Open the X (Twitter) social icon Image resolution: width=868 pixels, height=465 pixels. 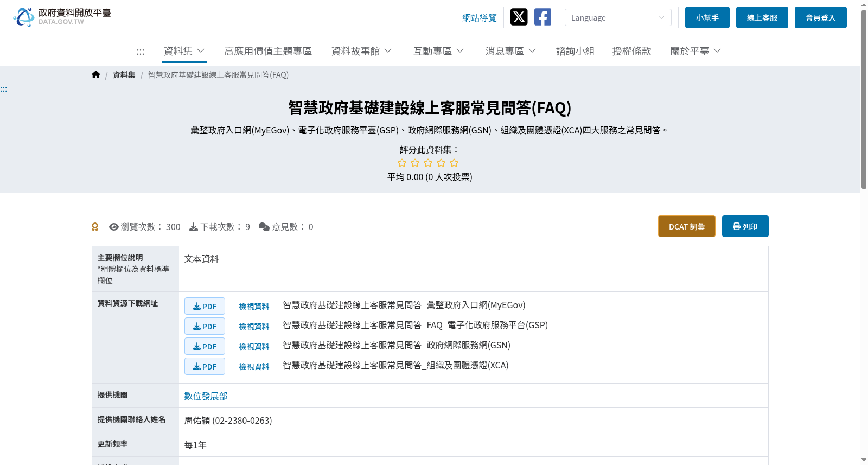tap(519, 17)
